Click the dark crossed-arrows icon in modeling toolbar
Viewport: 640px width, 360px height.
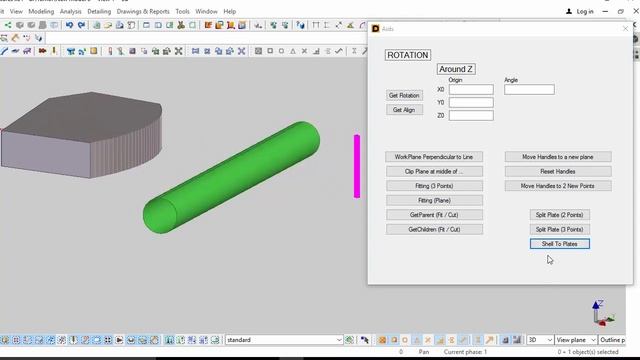178,51
